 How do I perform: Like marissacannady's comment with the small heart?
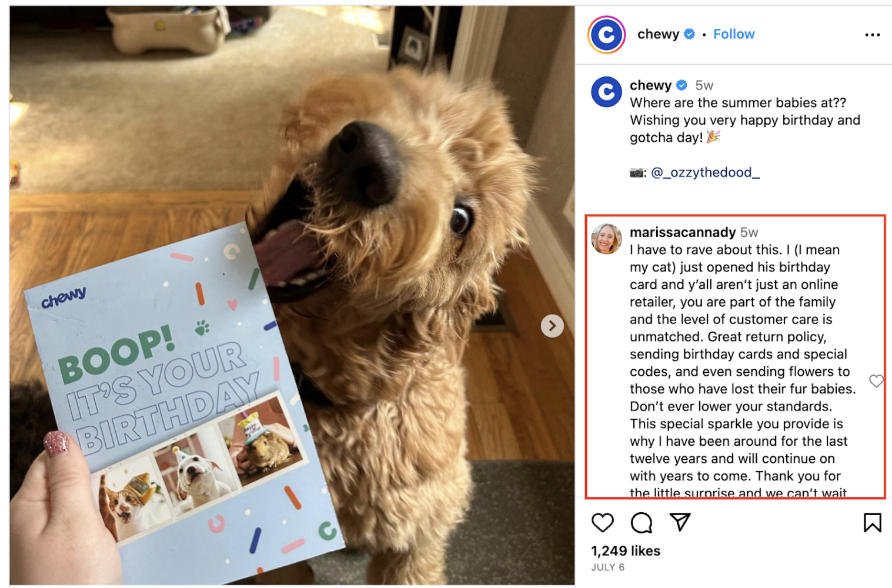pos(876,380)
